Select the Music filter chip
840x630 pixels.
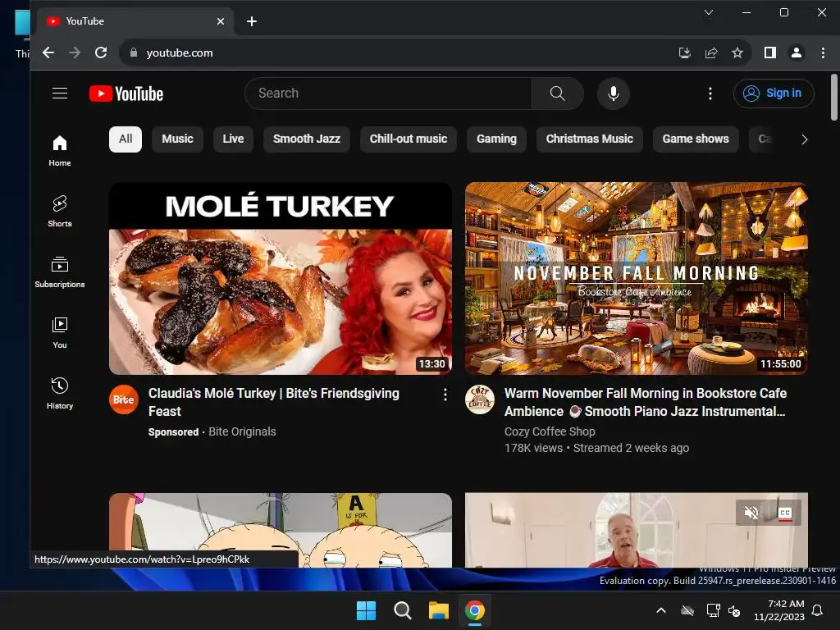pyautogui.click(x=177, y=139)
